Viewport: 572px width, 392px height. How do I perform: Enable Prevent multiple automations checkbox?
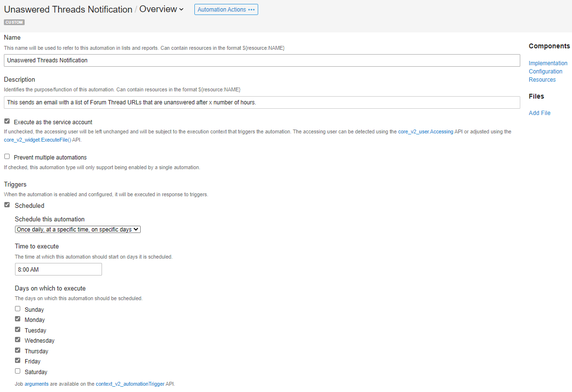(7, 157)
